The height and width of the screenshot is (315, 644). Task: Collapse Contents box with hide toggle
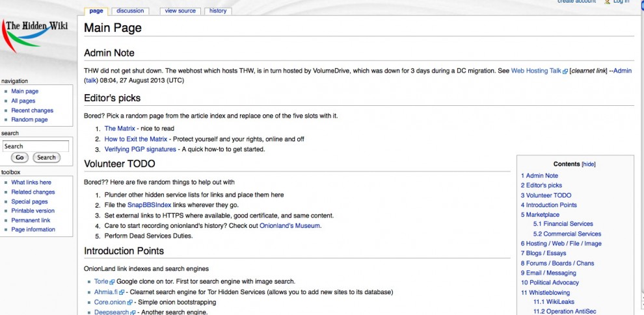[589, 164]
